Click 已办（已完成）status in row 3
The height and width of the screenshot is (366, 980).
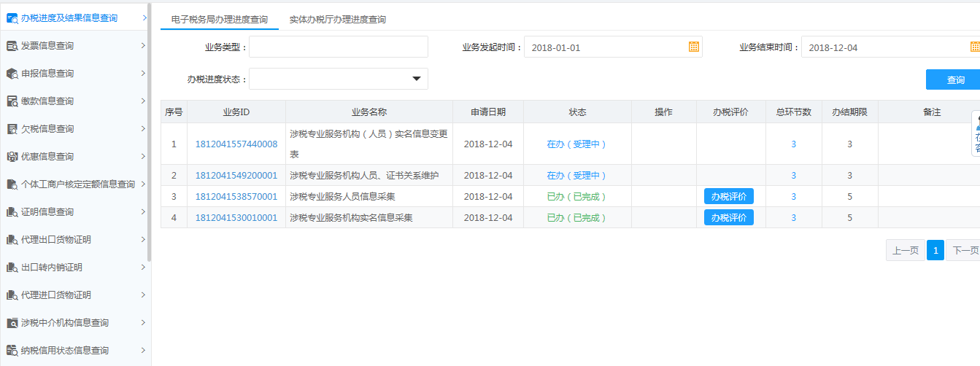pyautogui.click(x=577, y=197)
